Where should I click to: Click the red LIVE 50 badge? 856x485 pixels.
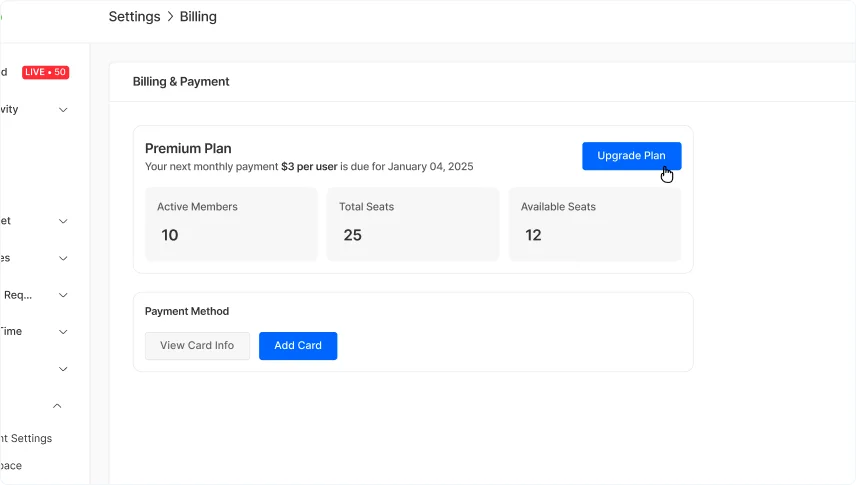[45, 72]
